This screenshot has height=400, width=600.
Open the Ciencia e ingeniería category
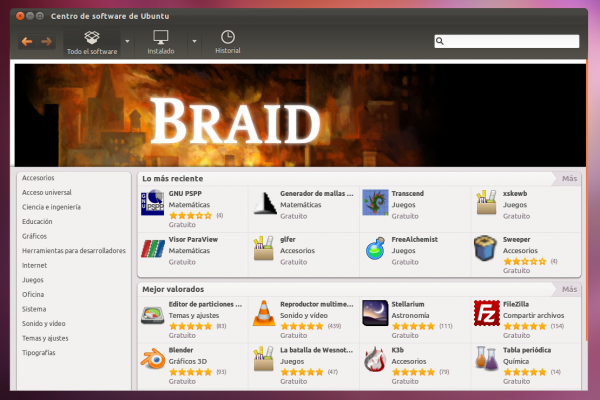52,207
